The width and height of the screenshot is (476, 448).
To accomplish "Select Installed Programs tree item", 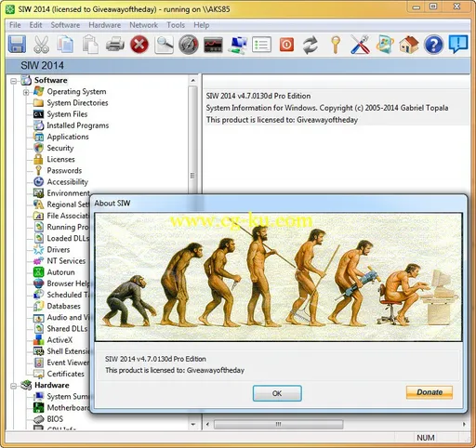I will 78,125.
